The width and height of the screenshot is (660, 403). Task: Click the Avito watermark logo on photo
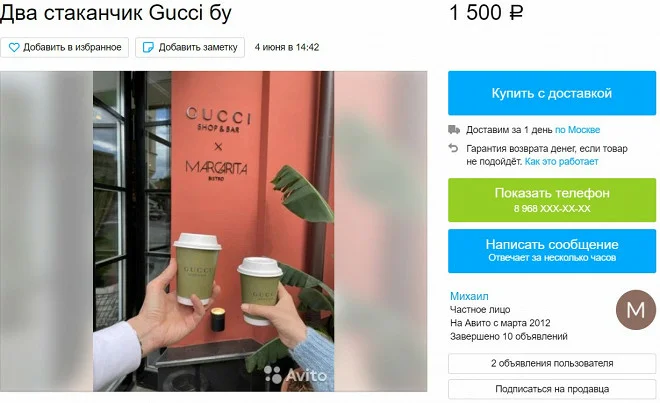coord(295,374)
